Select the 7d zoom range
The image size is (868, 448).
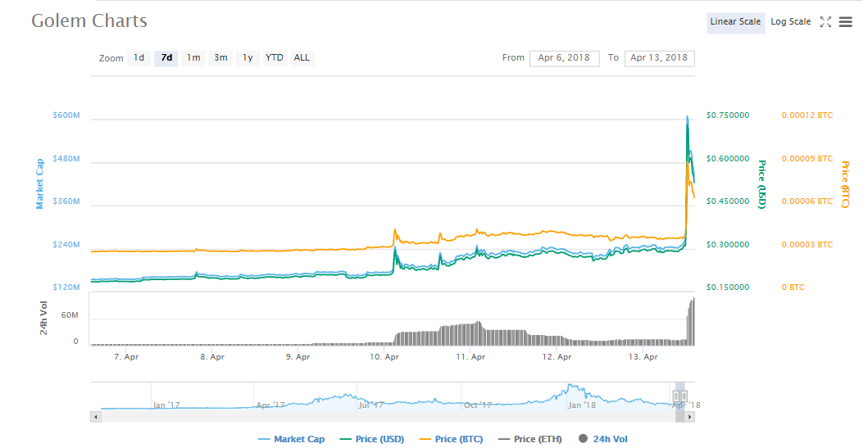pyautogui.click(x=166, y=58)
